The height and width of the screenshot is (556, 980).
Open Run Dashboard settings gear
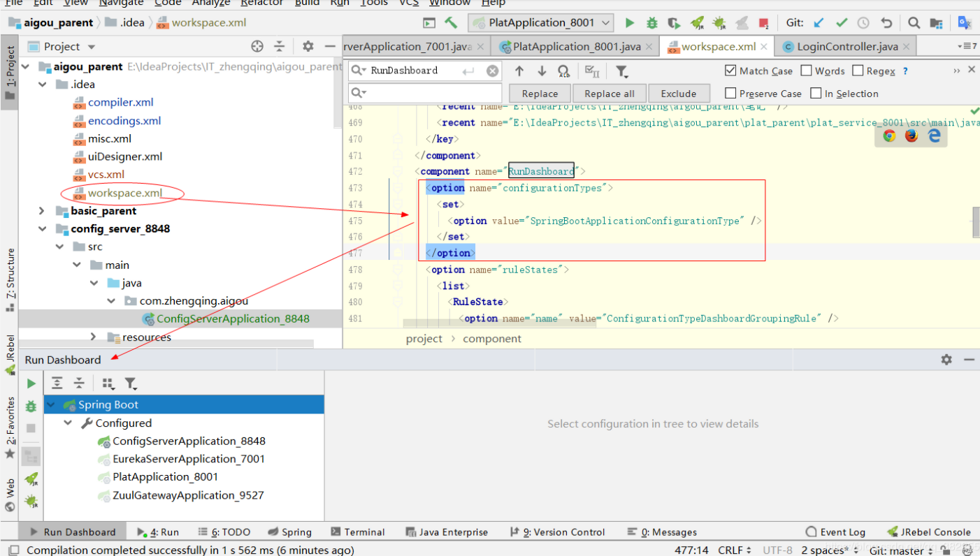946,359
